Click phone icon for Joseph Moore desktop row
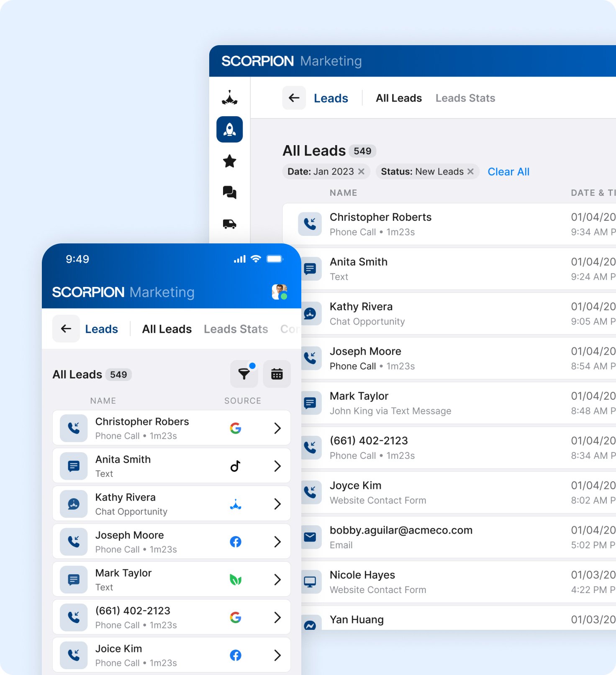Viewport: 616px width, 675px height. point(310,358)
